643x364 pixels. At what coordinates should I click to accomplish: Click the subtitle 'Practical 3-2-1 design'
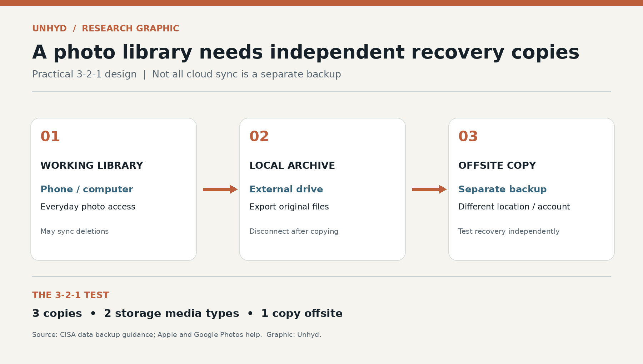click(84, 74)
